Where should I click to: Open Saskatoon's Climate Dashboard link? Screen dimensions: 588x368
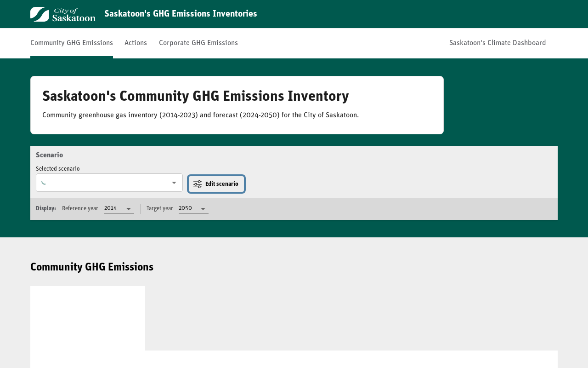[498, 43]
